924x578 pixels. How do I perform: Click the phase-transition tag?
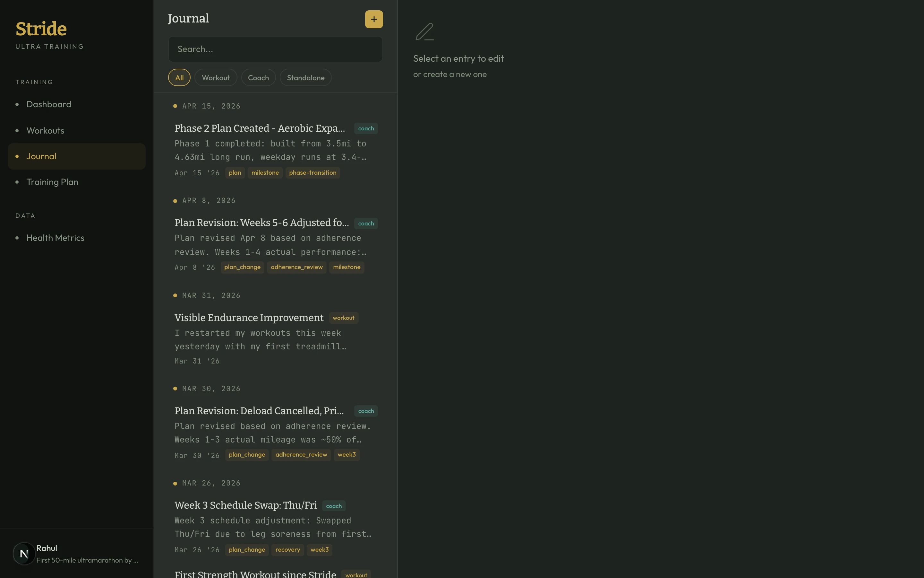tap(313, 173)
